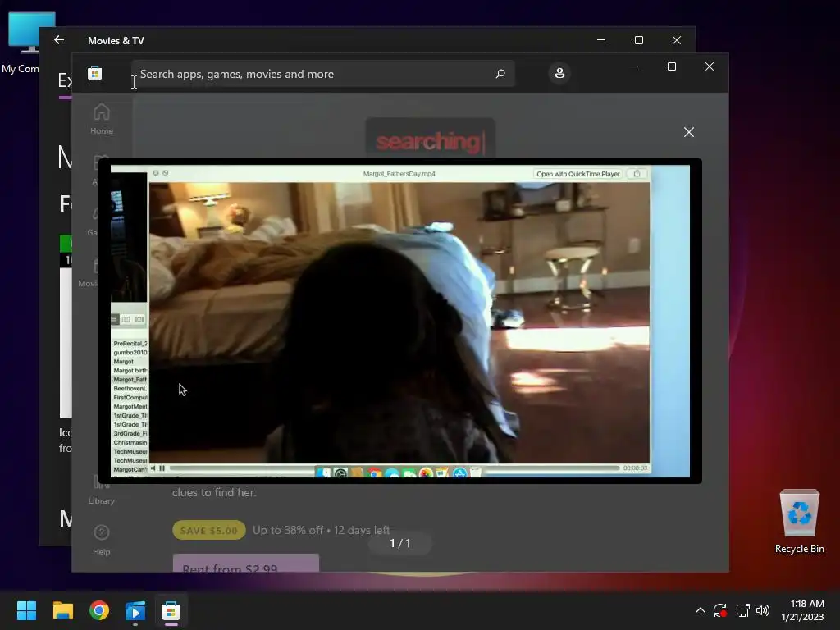Close the Microsoft Store window
840x630 pixels.
click(710, 66)
